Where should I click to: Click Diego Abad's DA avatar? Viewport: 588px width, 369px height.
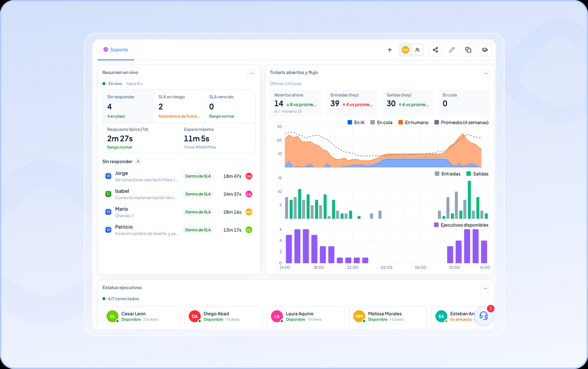click(195, 316)
